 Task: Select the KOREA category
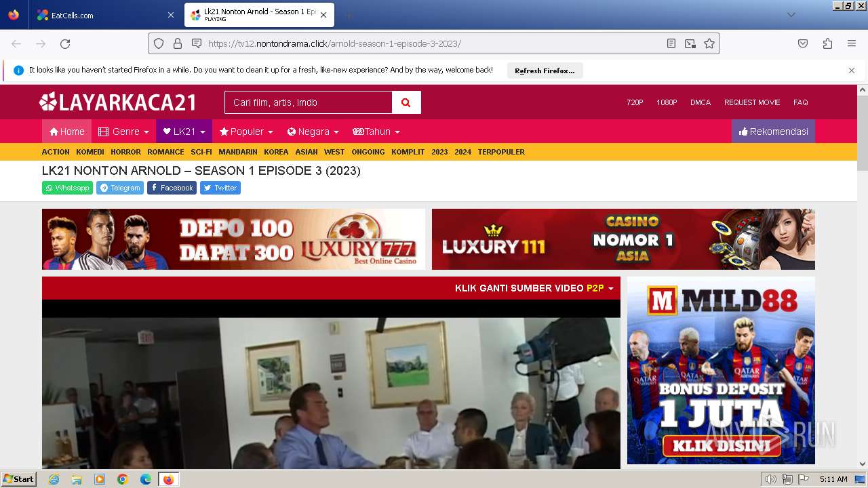click(x=276, y=152)
